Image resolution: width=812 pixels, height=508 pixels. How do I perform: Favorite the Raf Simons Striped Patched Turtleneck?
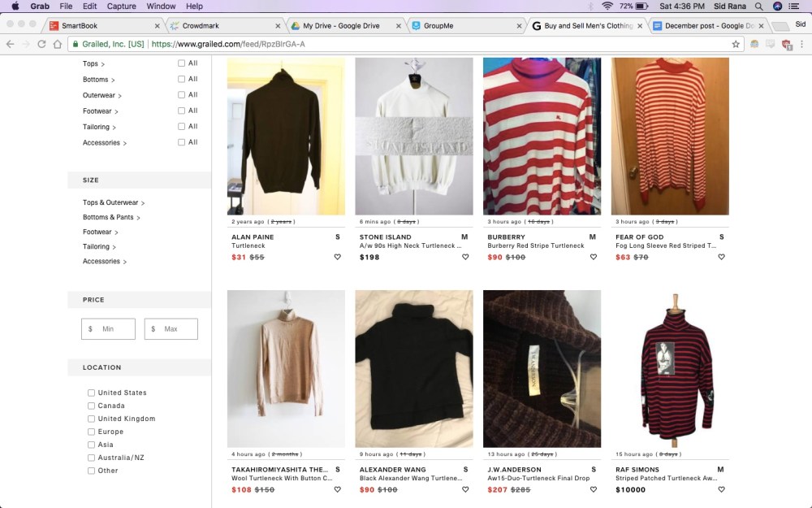pyautogui.click(x=722, y=490)
